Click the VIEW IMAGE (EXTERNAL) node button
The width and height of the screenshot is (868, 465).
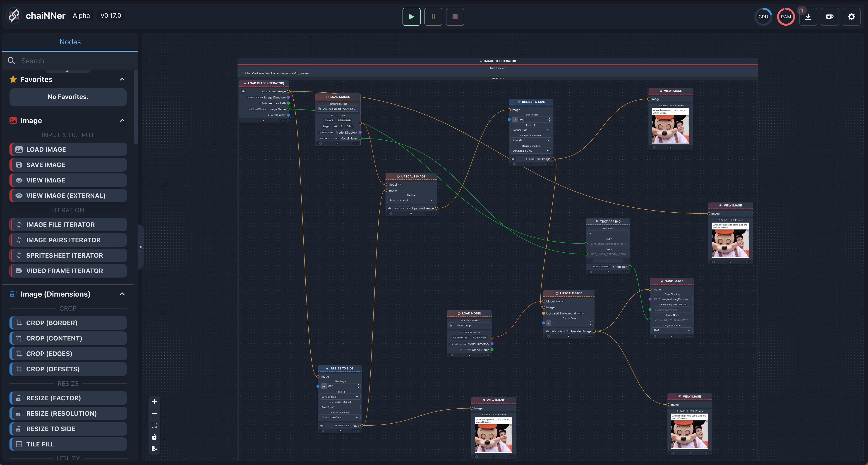point(68,196)
